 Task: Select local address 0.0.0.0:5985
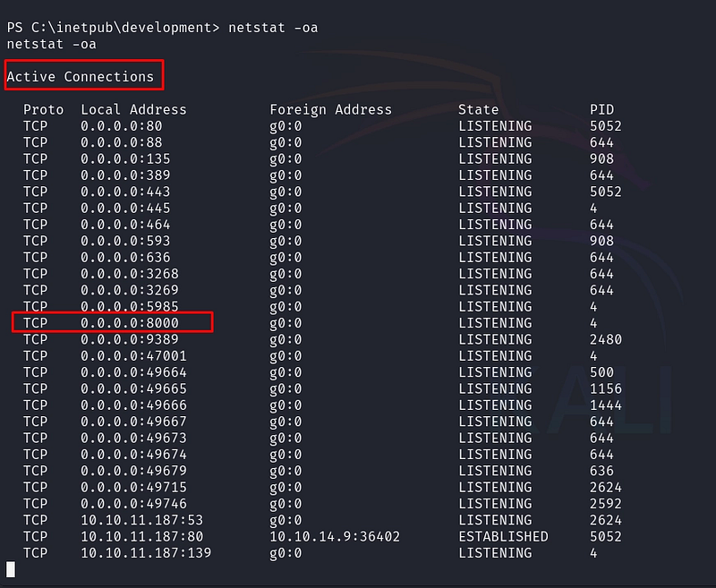click(130, 307)
